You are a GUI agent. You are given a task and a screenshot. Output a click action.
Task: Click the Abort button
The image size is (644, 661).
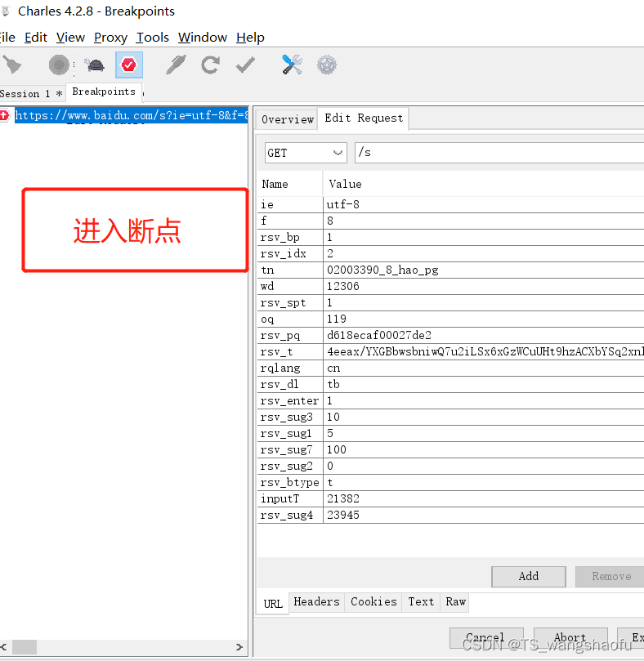tap(570, 638)
